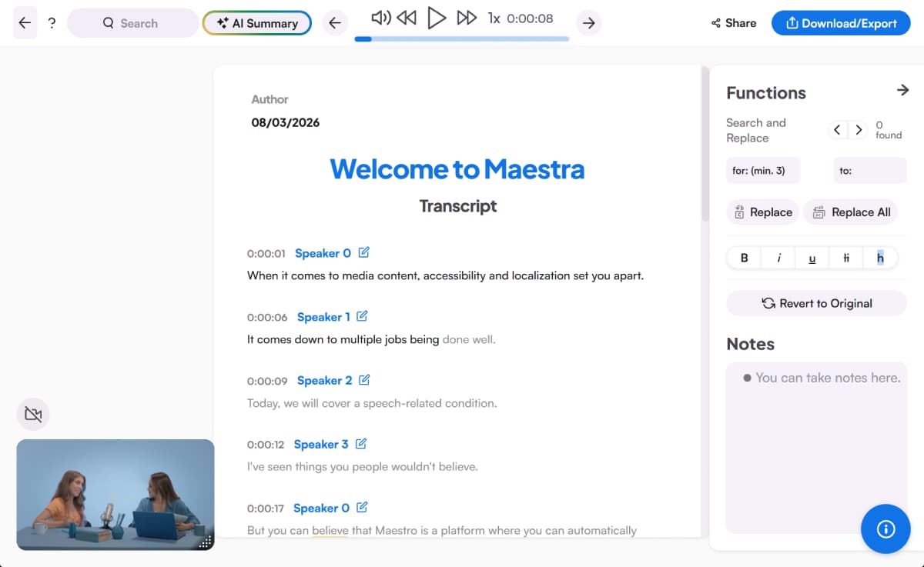This screenshot has width=924, height=567.
Task: Click the video preview resize handle
Action: [x=206, y=542]
